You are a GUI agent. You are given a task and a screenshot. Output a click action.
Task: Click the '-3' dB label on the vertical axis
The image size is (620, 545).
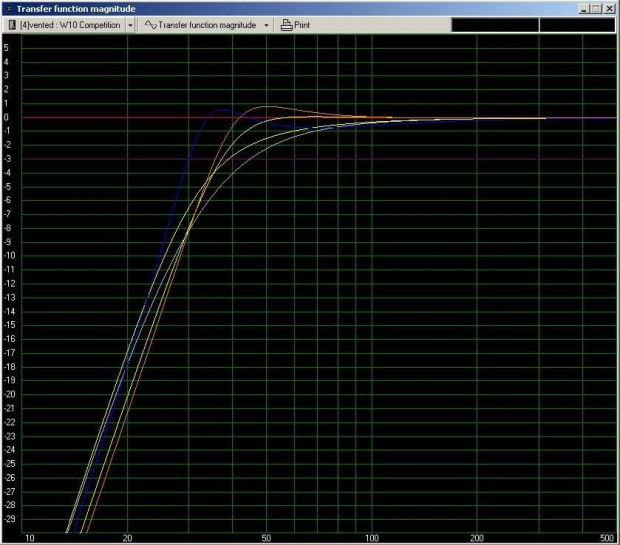[7, 159]
